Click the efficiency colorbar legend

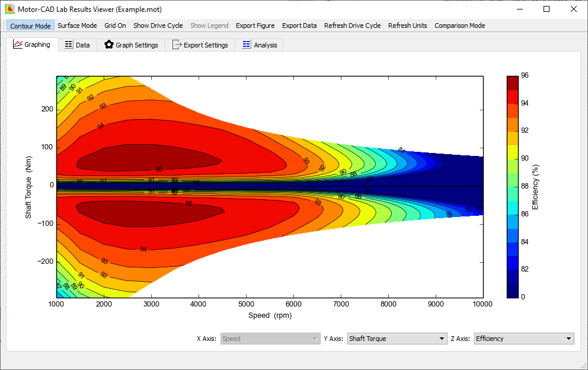(513, 187)
